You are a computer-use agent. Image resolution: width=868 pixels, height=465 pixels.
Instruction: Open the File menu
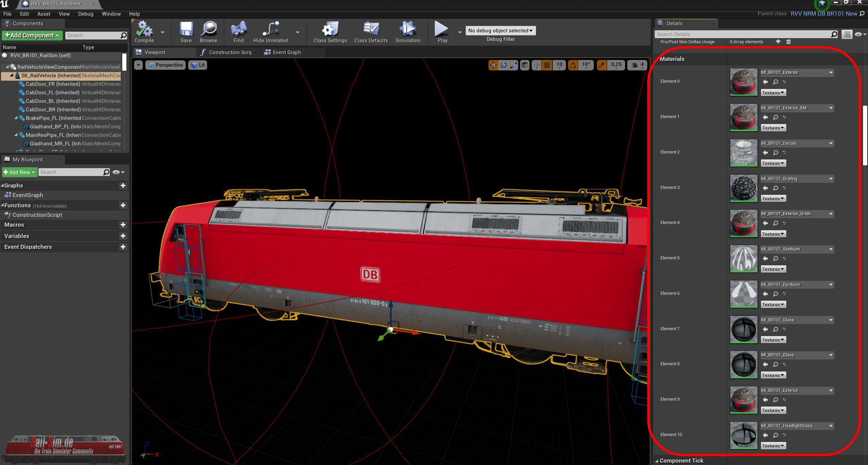[7, 14]
